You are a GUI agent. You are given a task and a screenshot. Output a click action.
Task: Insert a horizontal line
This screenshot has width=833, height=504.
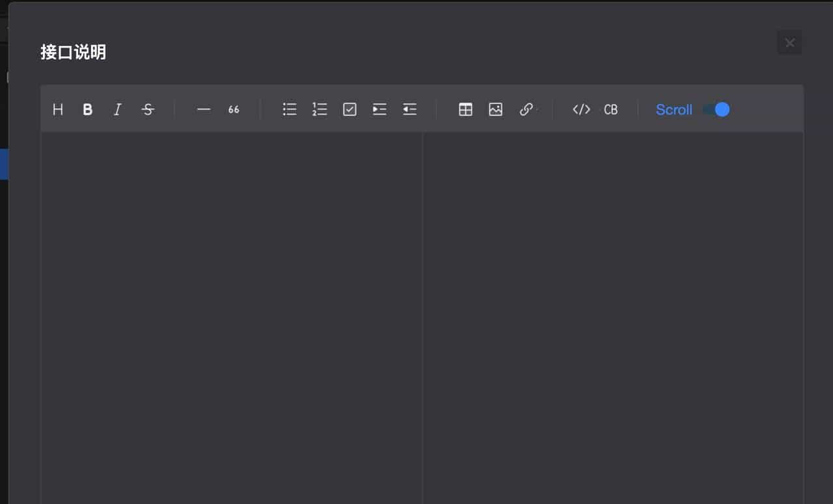click(204, 110)
